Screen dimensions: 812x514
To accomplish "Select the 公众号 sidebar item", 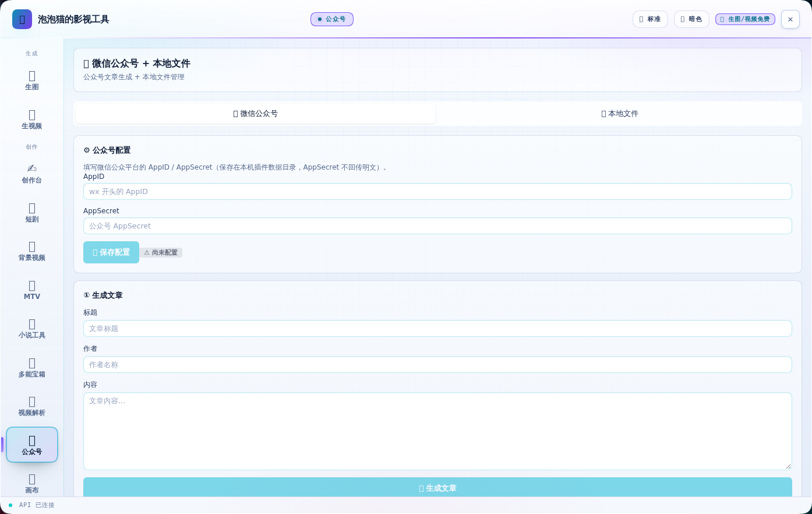I will [31, 445].
